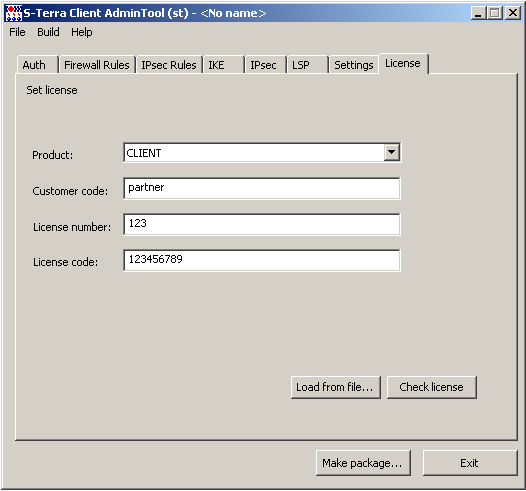The width and height of the screenshot is (526, 491).
Task: Expand the Product dropdown arrow
Action: pos(391,153)
